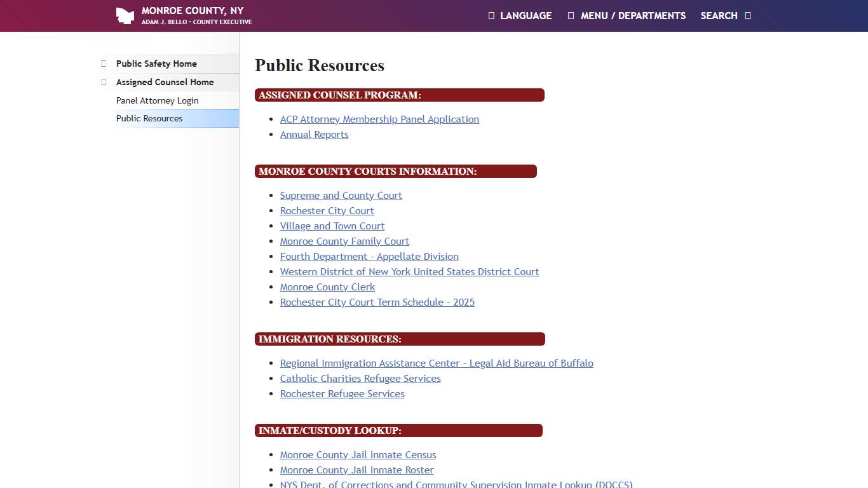Open the Language globe icon
Screen dimensions: 868x488
491,15
